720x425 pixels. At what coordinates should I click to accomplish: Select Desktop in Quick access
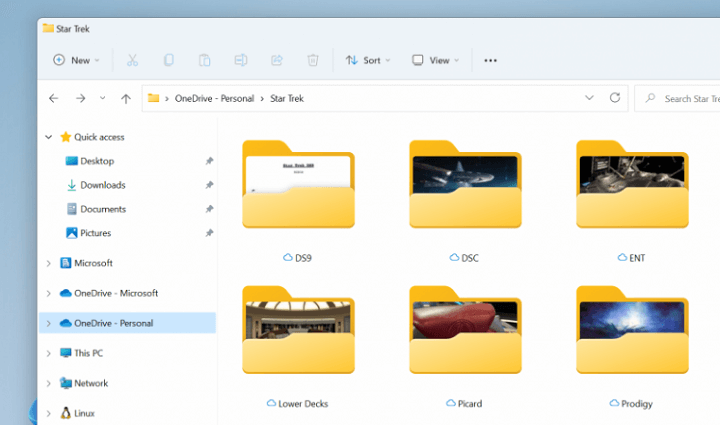(x=97, y=161)
